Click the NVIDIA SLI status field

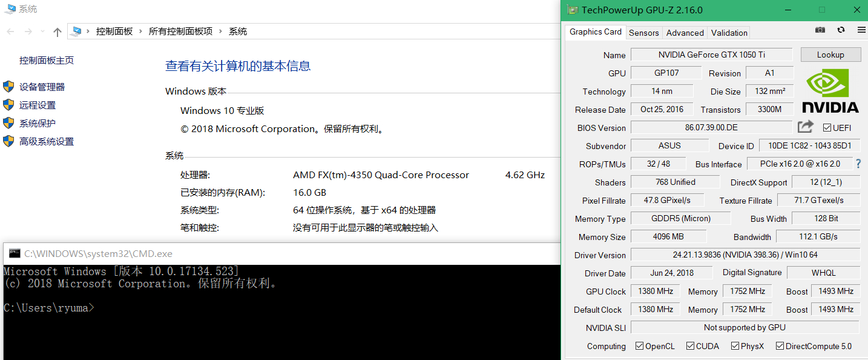click(x=745, y=327)
